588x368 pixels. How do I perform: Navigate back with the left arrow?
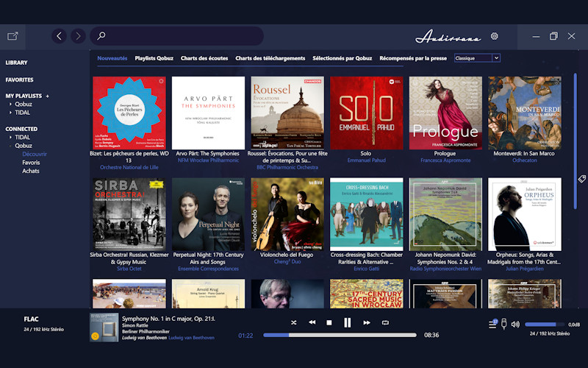click(x=60, y=36)
